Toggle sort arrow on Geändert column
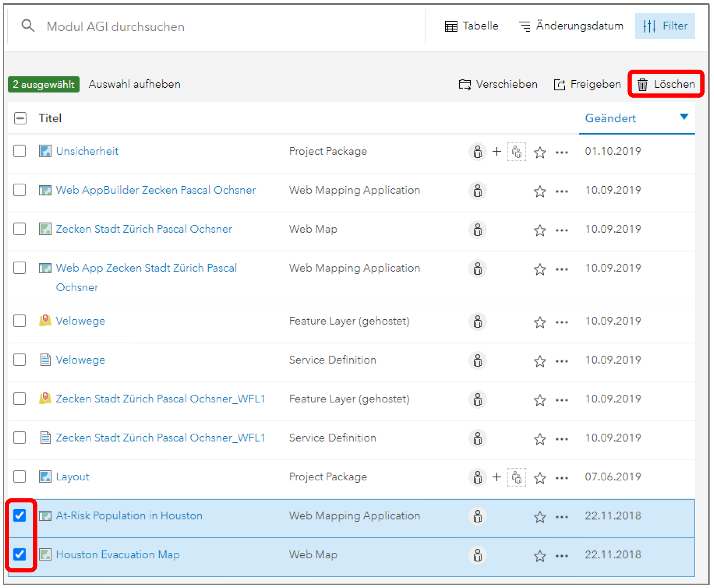 tap(684, 117)
